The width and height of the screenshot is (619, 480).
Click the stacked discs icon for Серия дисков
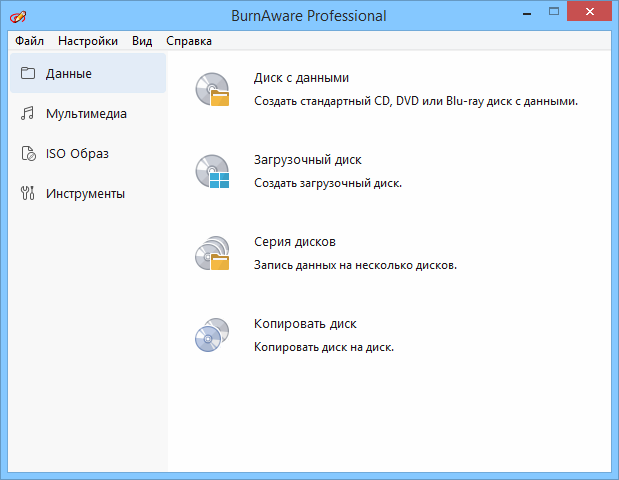coord(212,254)
